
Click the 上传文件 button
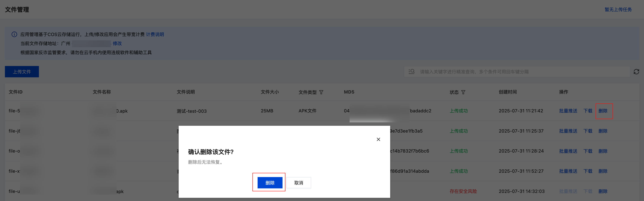(22, 72)
